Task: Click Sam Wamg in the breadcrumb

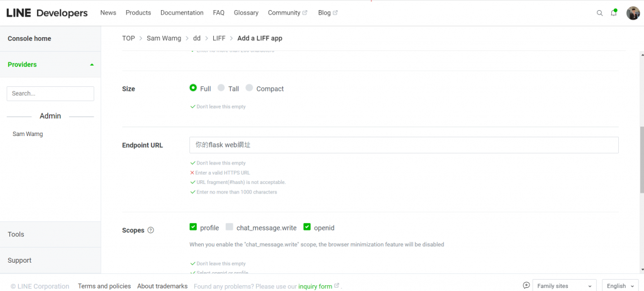Action: [164, 38]
